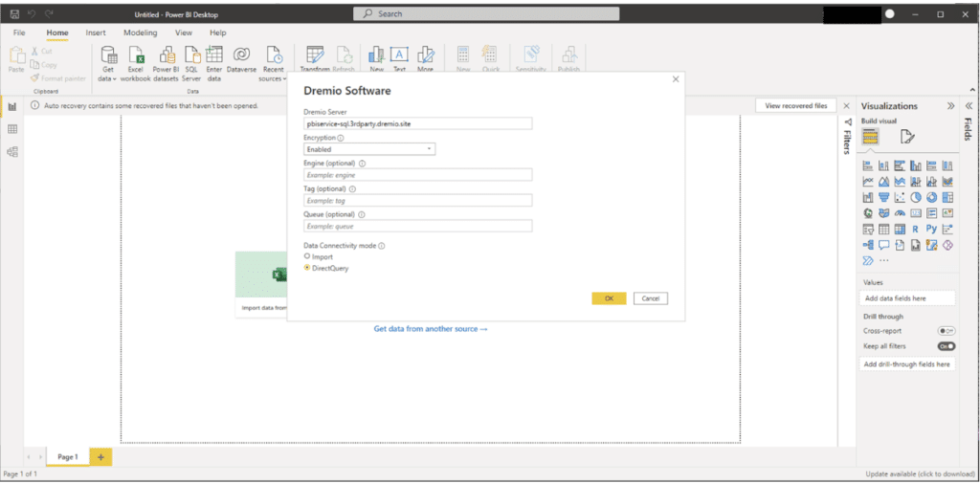Choose the map globe visual
Image resolution: width=980 pixels, height=484 pixels.
click(867, 213)
